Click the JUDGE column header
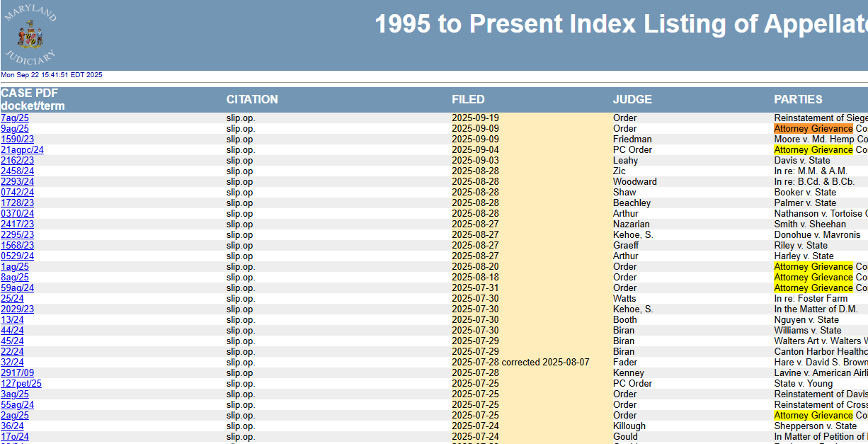The width and height of the screenshot is (868, 444). click(x=632, y=100)
